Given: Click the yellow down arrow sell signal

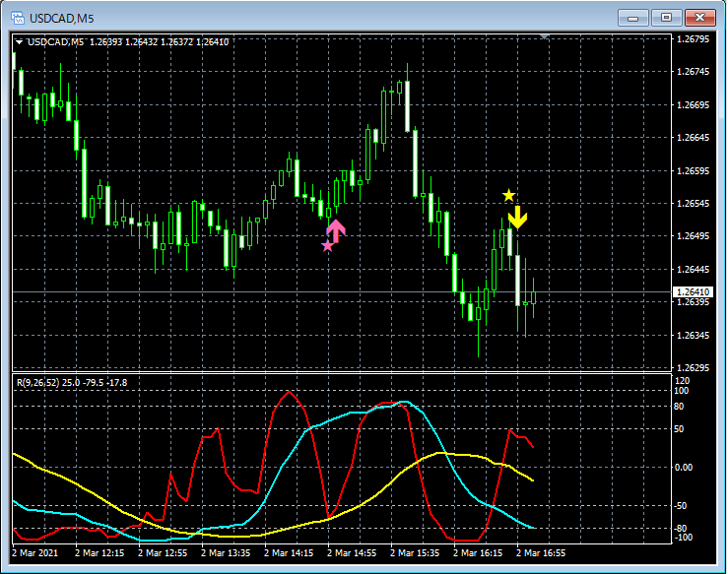Looking at the screenshot, I should 517,218.
